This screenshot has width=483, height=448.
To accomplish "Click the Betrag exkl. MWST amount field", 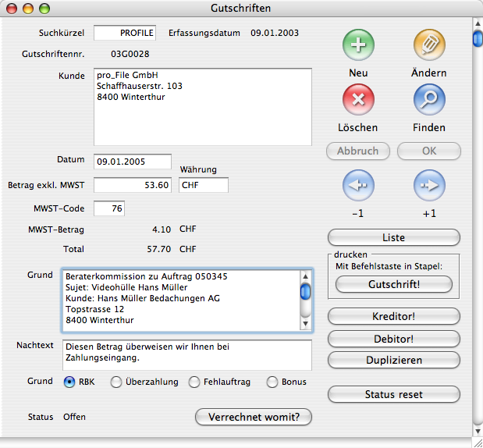I will click(133, 185).
